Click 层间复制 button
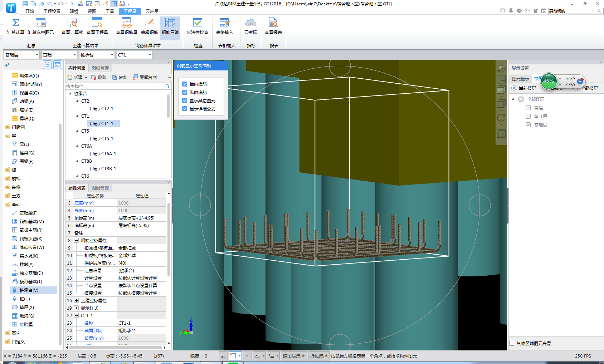This screenshot has height=364, width=604. [145, 78]
